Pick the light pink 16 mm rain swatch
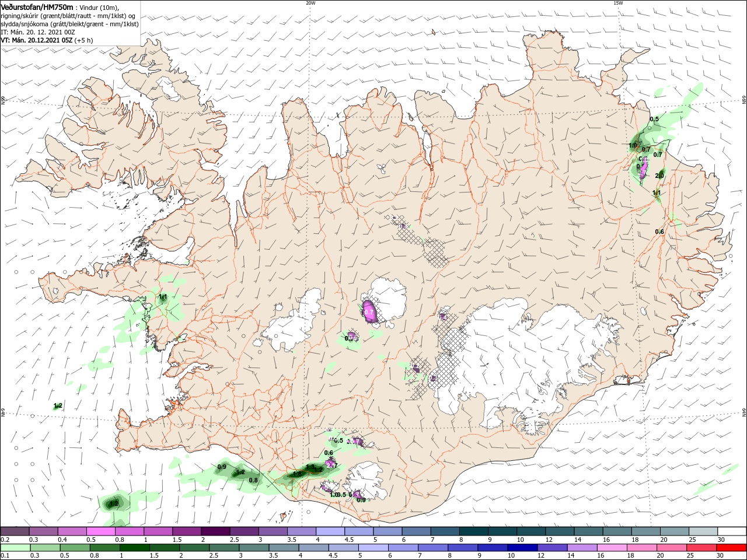 611,548
